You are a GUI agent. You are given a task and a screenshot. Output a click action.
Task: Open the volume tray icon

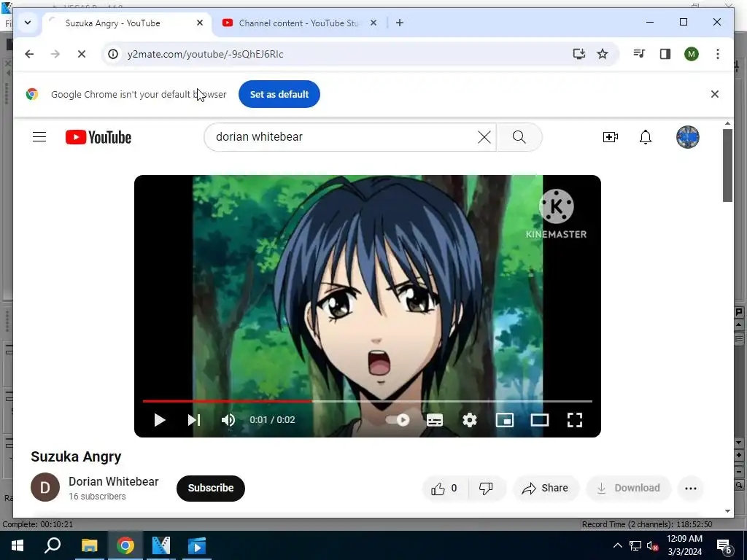(653, 545)
